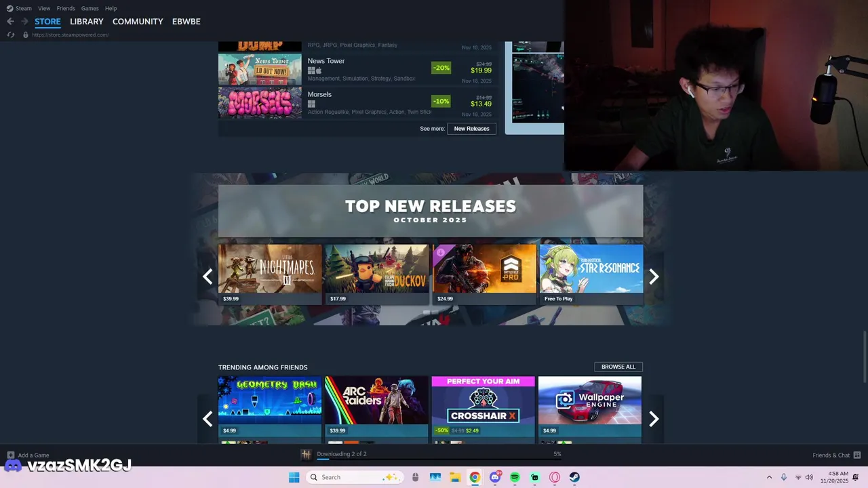868x488 pixels.
Task: Click the TOP NEW RELEASES October 2025 banner
Action: [431, 211]
